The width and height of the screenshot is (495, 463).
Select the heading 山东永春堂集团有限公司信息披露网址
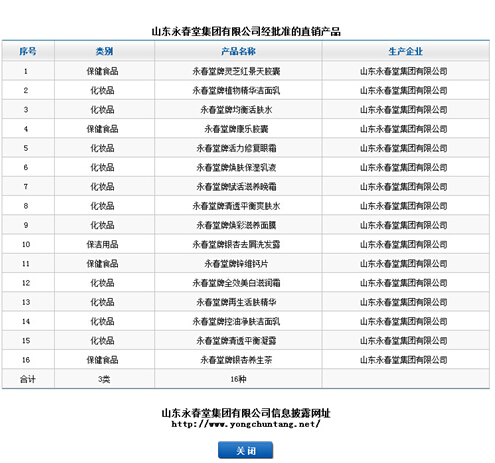[246, 413]
